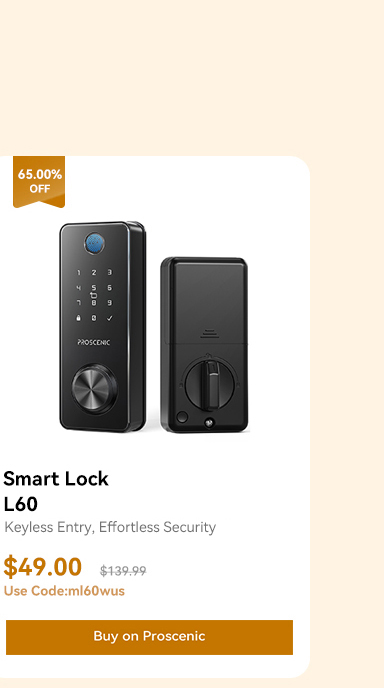Click keypad digit 0 on the lock
The width and height of the screenshot is (384, 688).
(93, 318)
